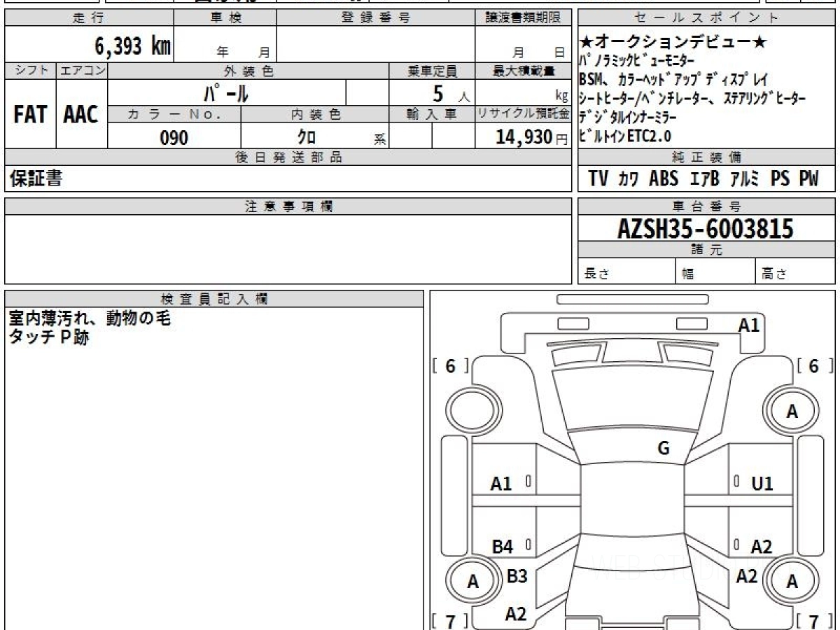Select the B4 damage mark on the diagram
The width and height of the screenshot is (840, 630).
502,547
